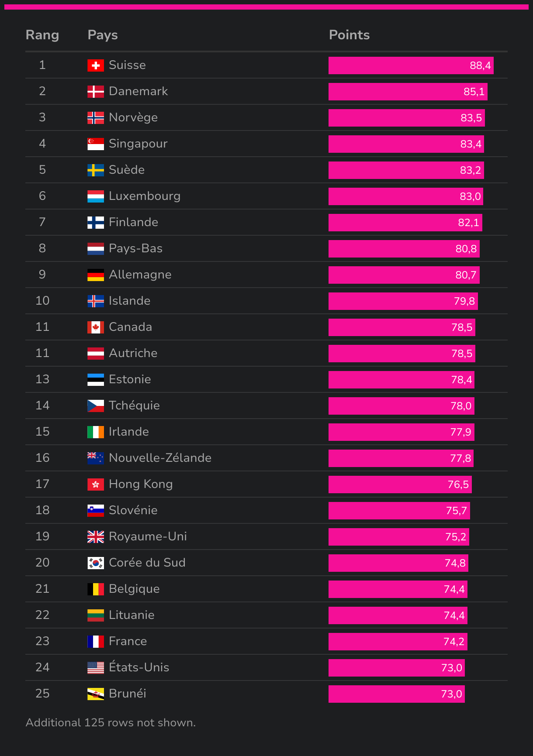Click the United Kingdom flag icon
This screenshot has height=756, width=533.
click(96, 537)
